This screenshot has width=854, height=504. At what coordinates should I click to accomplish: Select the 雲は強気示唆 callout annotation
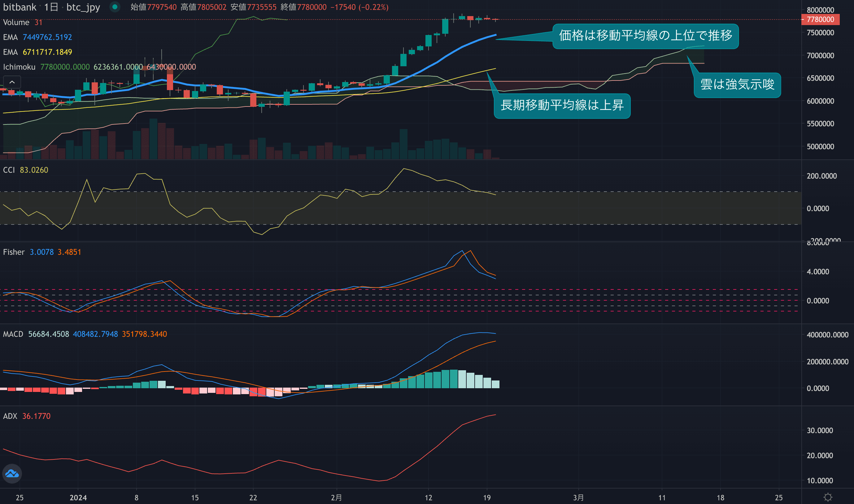point(737,85)
